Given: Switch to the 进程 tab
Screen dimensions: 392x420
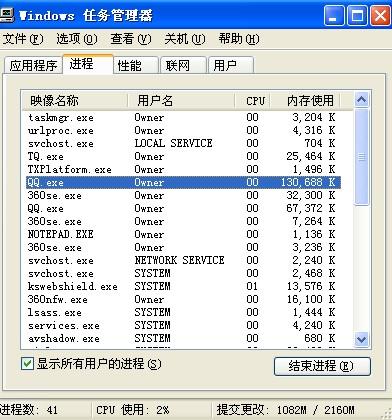Looking at the screenshot, I should (x=88, y=64).
